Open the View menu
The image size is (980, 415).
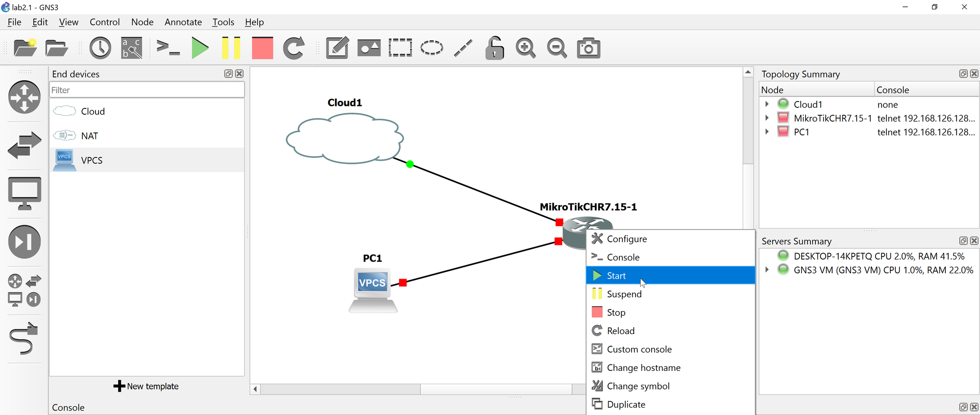click(69, 22)
